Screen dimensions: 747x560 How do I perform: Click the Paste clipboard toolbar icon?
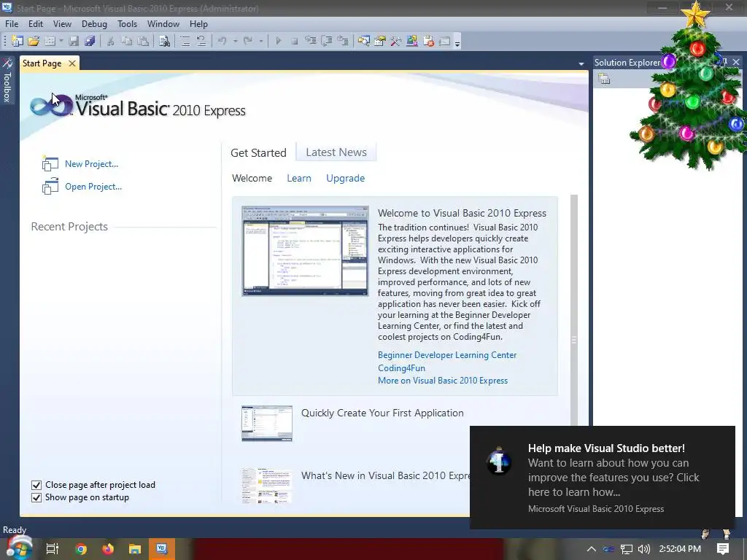pyautogui.click(x=143, y=42)
